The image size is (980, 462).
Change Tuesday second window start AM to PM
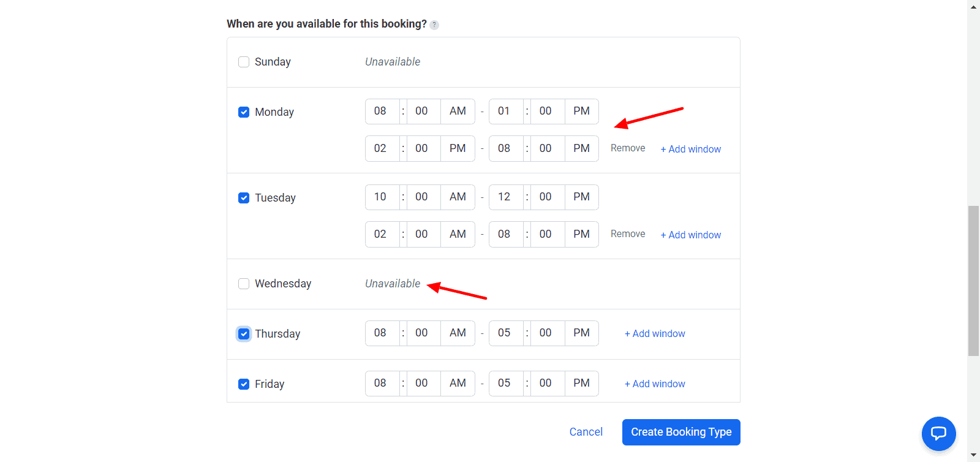click(x=458, y=234)
